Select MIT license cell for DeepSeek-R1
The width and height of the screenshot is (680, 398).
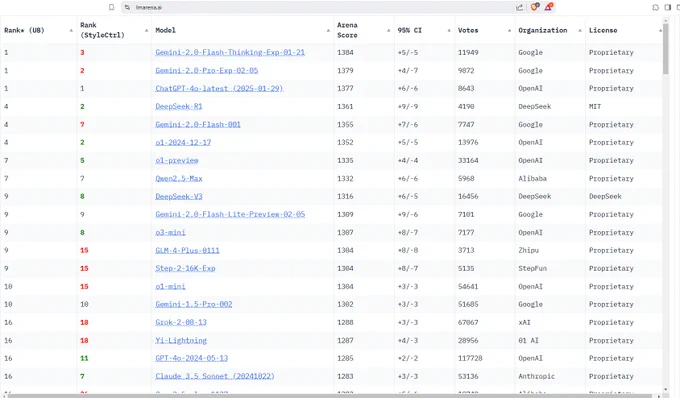coord(595,107)
